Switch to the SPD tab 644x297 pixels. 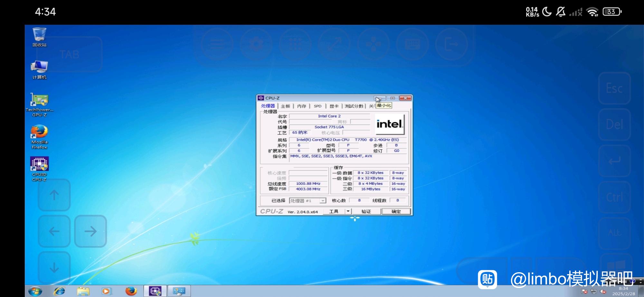pyautogui.click(x=317, y=106)
